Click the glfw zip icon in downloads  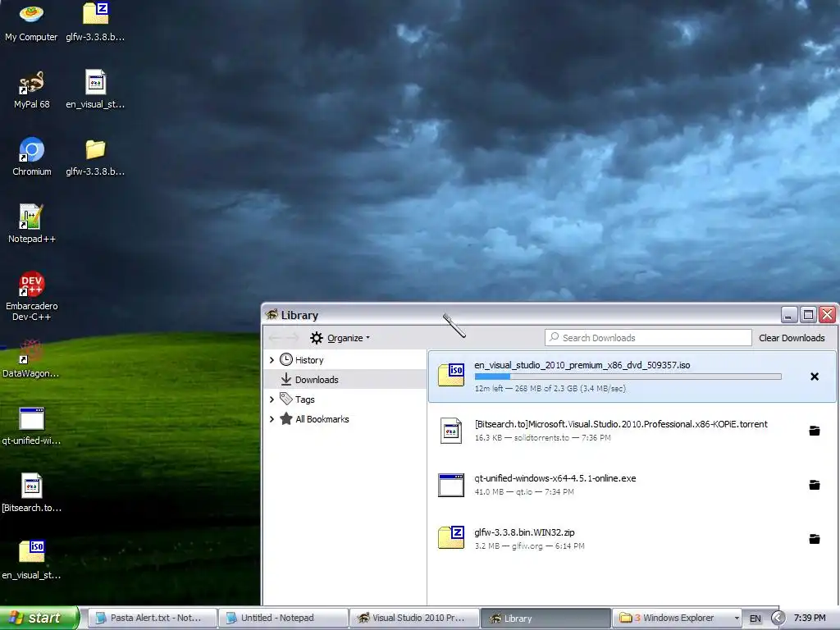[x=451, y=537]
